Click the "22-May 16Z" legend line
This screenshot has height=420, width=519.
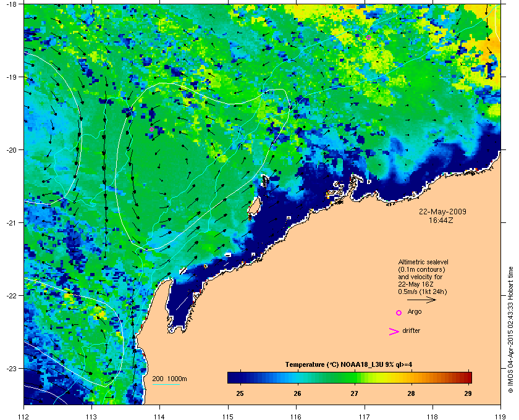(x=416, y=284)
